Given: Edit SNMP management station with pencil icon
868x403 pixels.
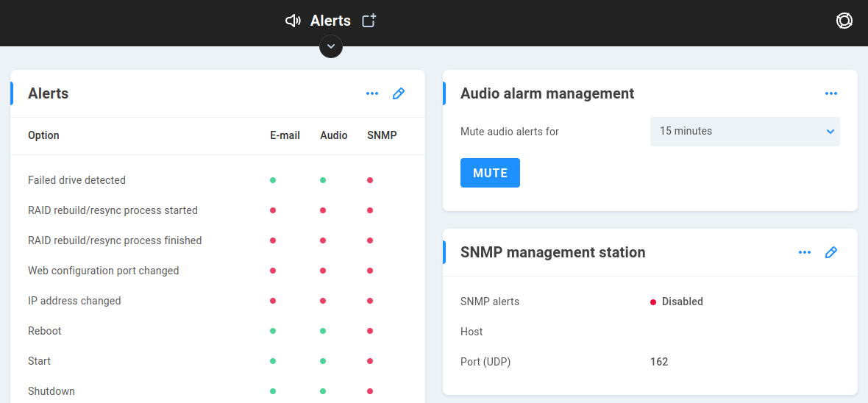Looking at the screenshot, I should point(831,252).
